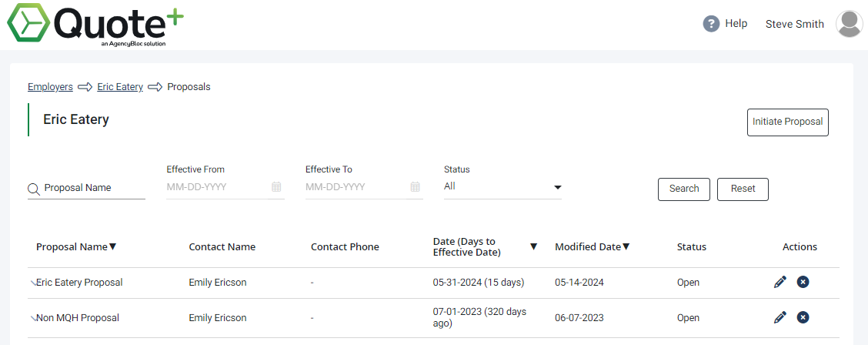Click the Steve Smith user name
The image size is (868, 345).
[794, 25]
